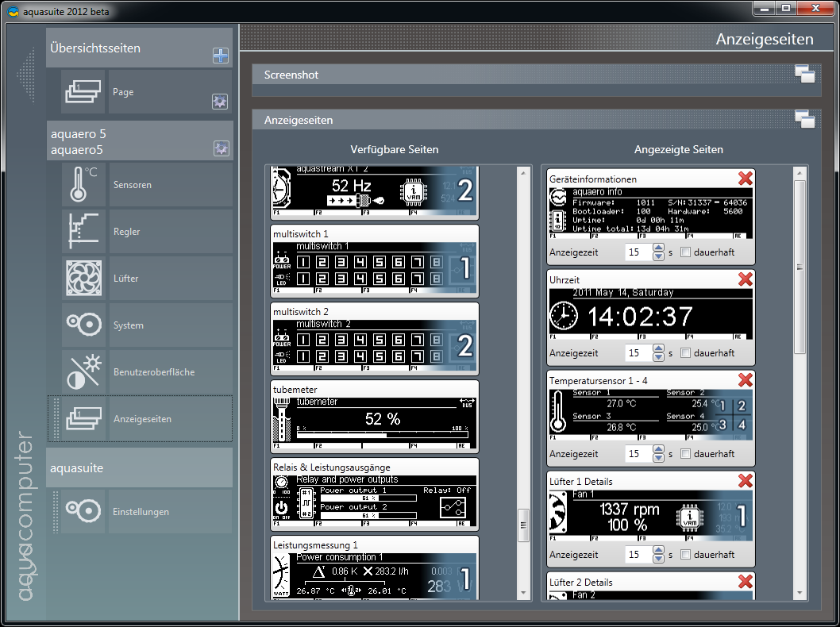Click the Übersichtsseiten header

[x=139, y=48]
